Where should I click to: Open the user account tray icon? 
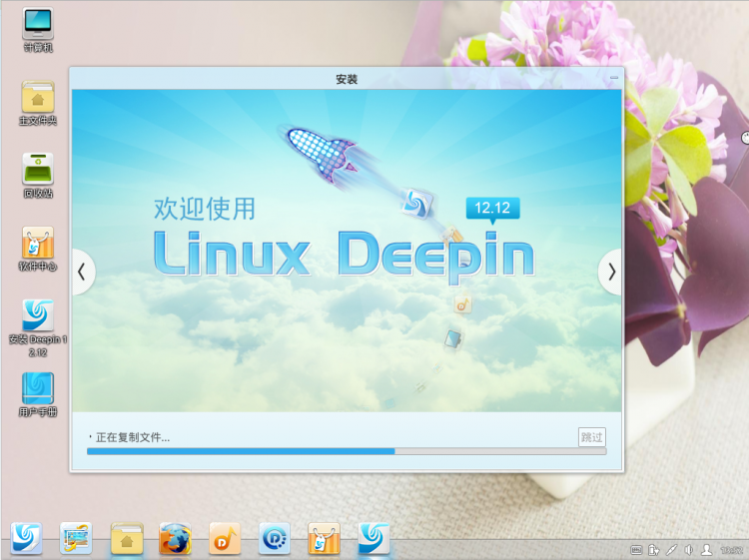(x=706, y=550)
